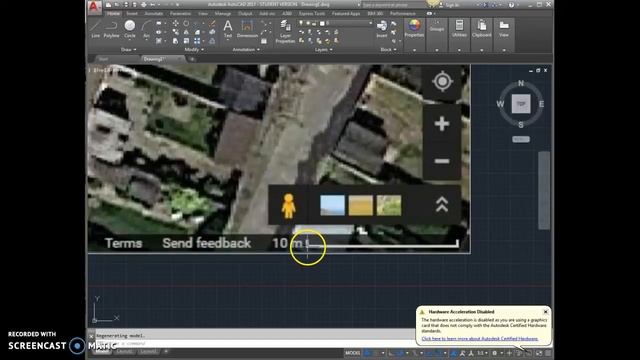
Task: Open annotation scale 1:1 dropdown
Action: click(482, 353)
